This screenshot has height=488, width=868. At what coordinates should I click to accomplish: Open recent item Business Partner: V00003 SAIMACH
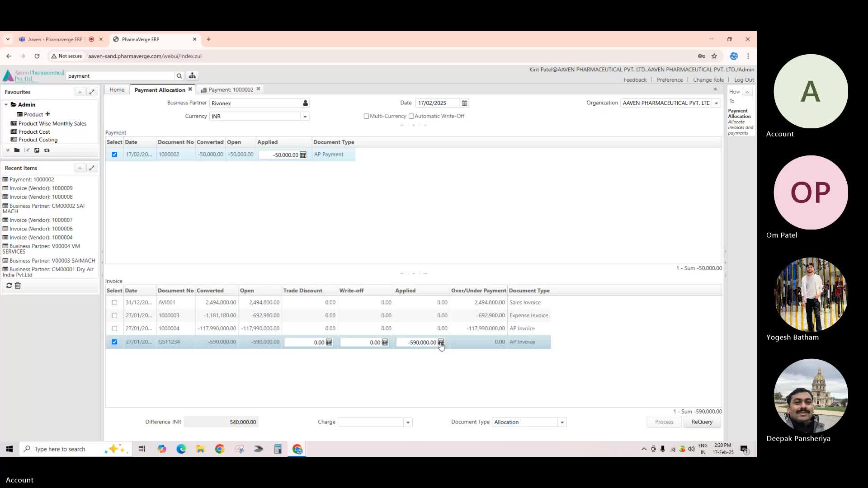(x=52, y=260)
